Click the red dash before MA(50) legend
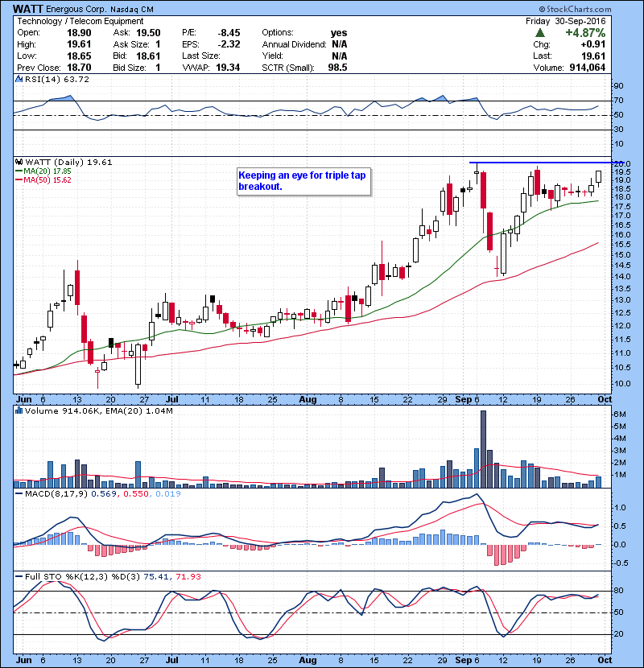The width and height of the screenshot is (644, 668). click(x=19, y=179)
